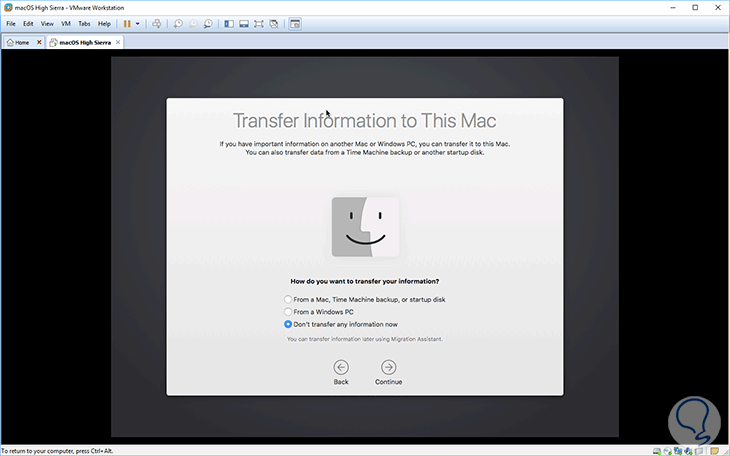Minimize the VMware Workstation window
The width and height of the screenshot is (730, 456).
pos(673,7)
